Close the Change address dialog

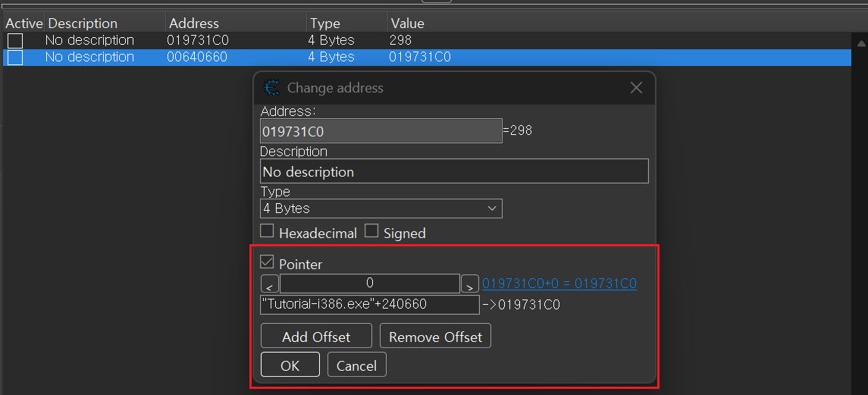(636, 88)
